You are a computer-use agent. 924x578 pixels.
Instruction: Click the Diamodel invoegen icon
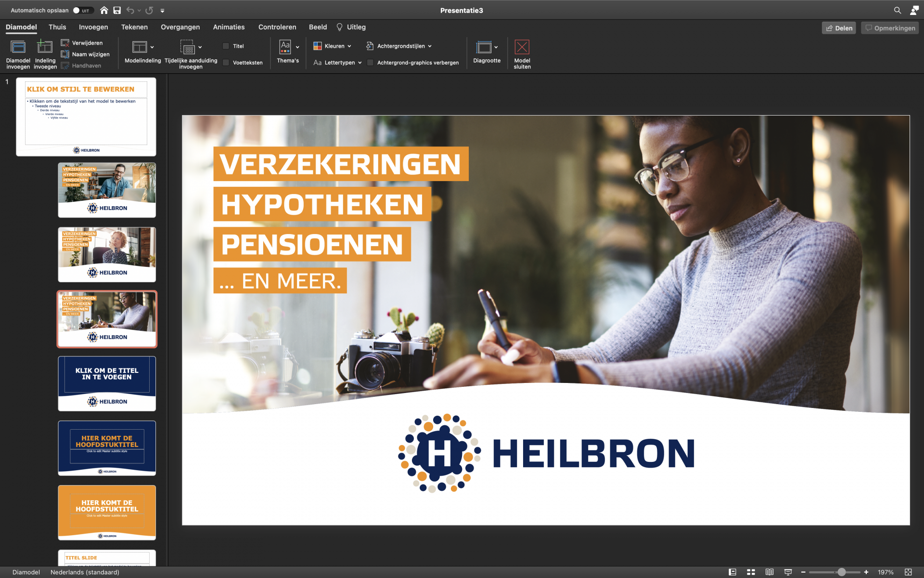click(18, 47)
